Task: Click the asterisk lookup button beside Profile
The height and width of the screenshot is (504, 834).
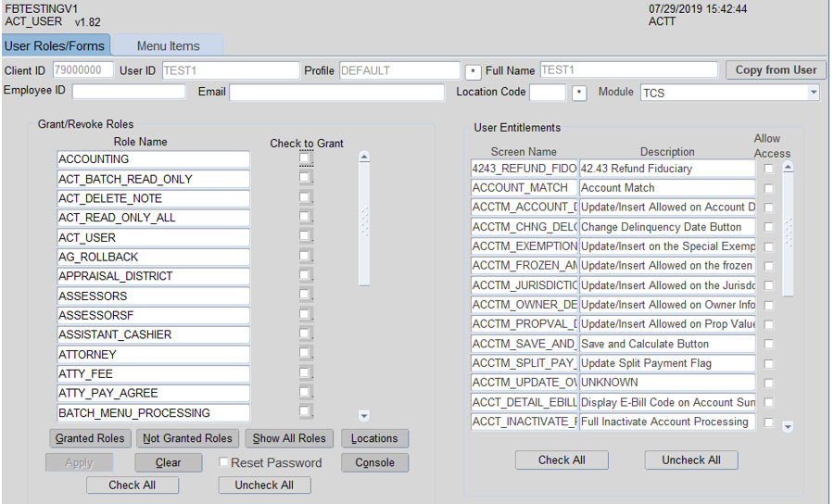Action: point(473,71)
